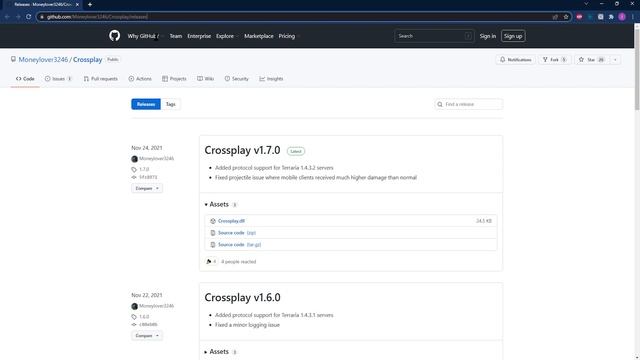Click the share icon in address bar
The width and height of the screenshot is (640, 360).
[x=555, y=17]
